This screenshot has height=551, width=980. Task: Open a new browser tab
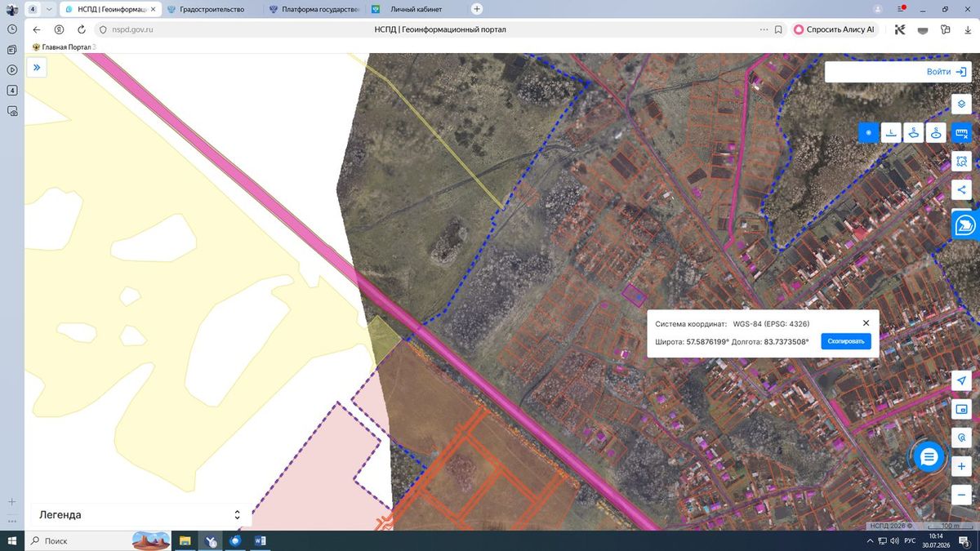[x=477, y=9]
